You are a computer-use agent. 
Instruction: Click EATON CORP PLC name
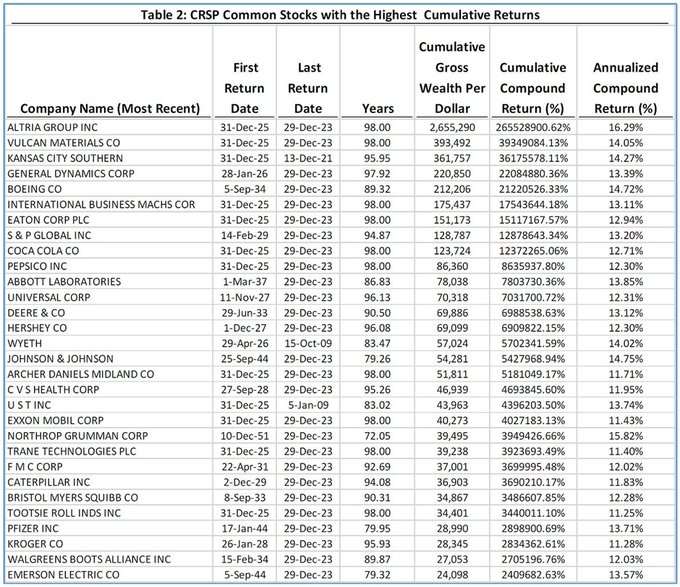[x=48, y=220]
